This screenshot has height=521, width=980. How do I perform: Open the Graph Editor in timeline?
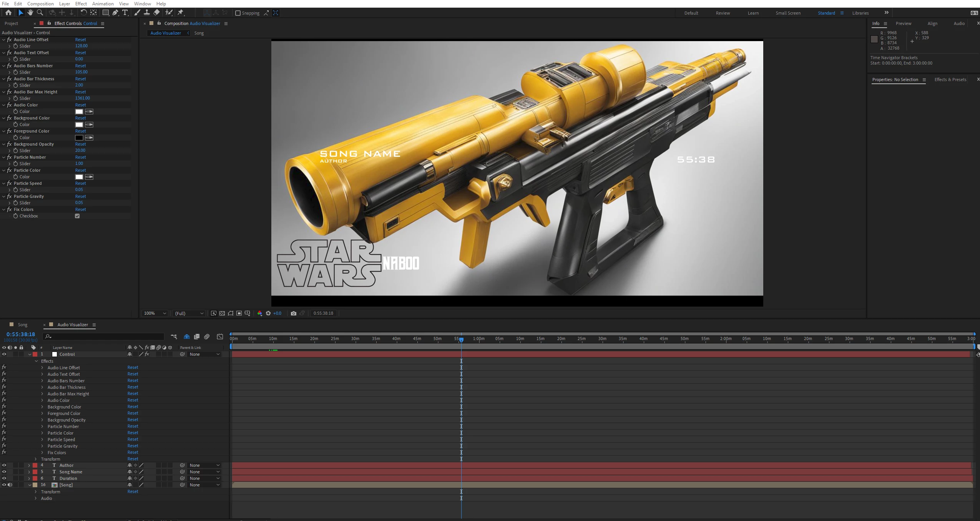(220, 337)
